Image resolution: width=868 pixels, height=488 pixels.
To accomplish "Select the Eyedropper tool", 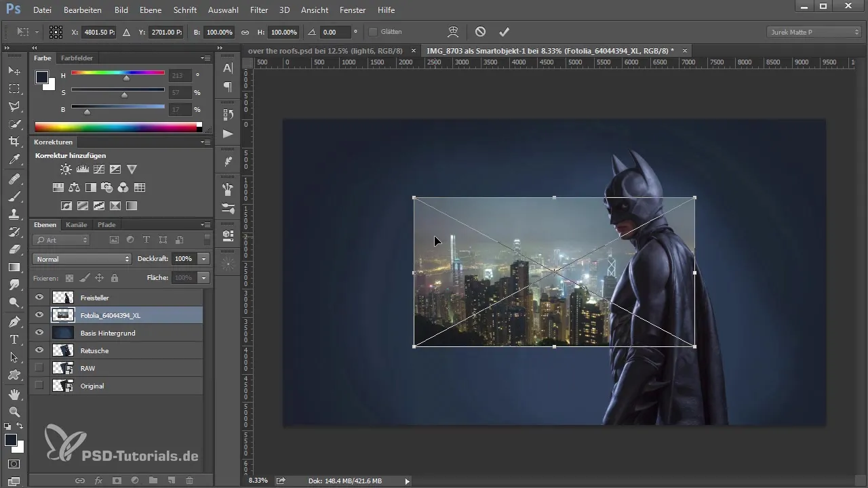I will [14, 159].
